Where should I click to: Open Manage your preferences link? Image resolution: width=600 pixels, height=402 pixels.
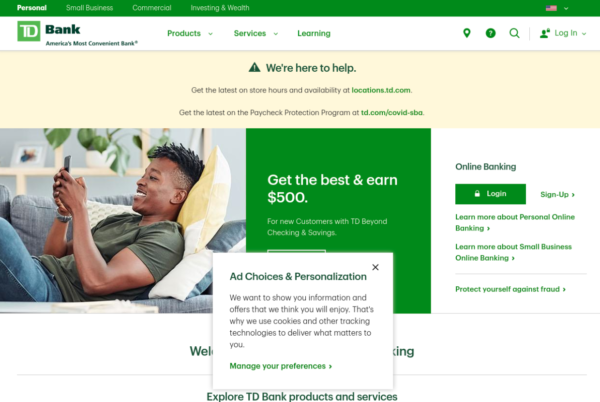point(280,366)
